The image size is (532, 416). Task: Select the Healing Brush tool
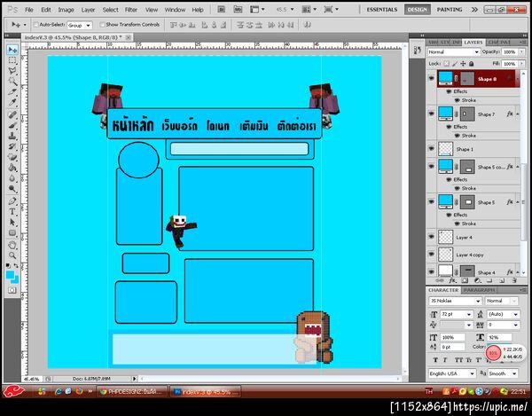12,114
